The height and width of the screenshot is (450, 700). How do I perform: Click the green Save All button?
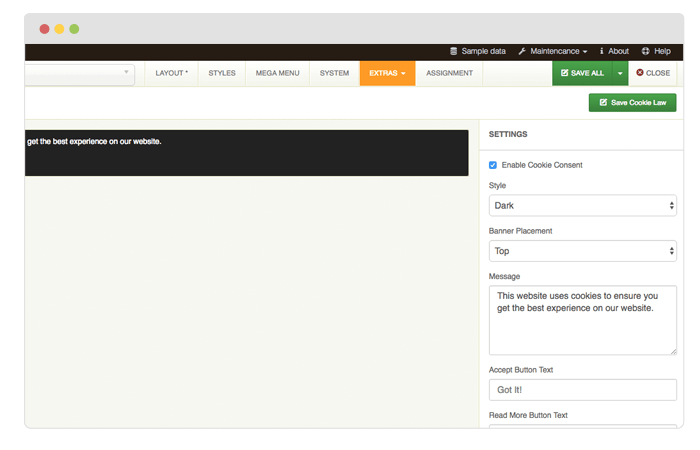[581, 73]
